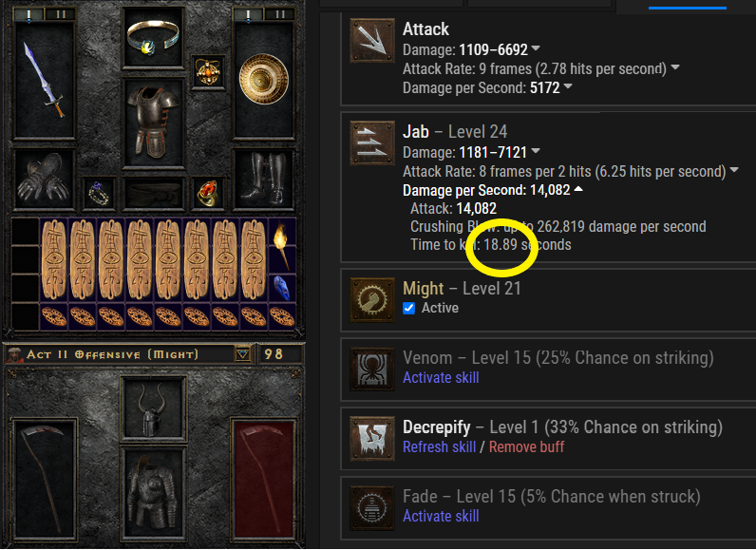
Task: Click the amulet item slot
Action: click(208, 72)
